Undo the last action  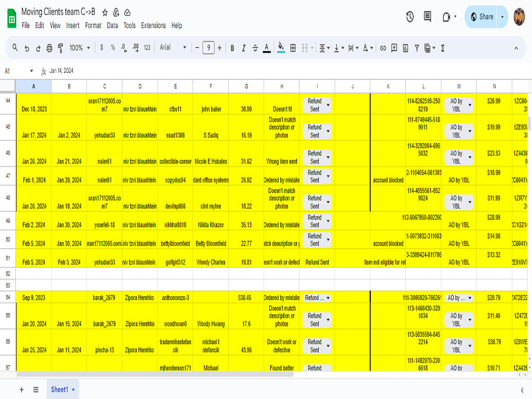27,48
